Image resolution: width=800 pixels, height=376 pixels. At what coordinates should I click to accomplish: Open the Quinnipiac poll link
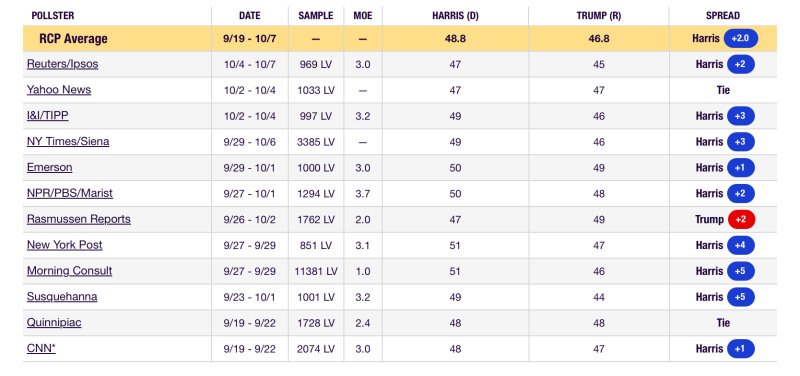[x=54, y=323]
